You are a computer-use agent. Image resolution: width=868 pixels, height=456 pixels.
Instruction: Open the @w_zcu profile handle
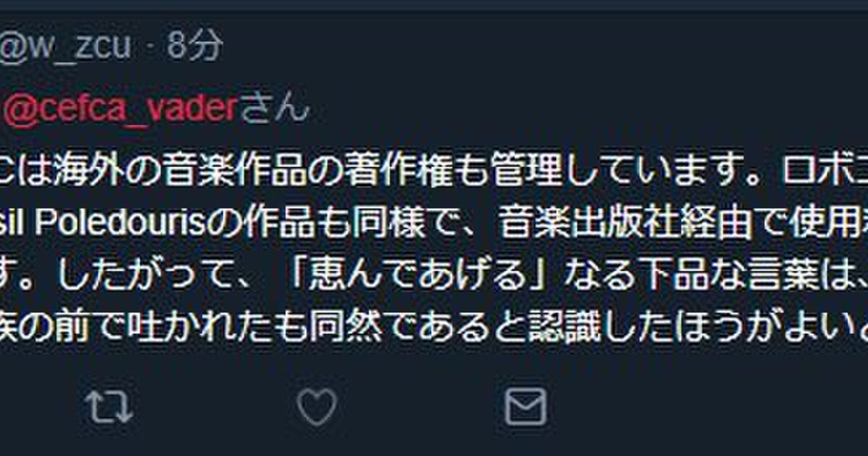point(67,46)
